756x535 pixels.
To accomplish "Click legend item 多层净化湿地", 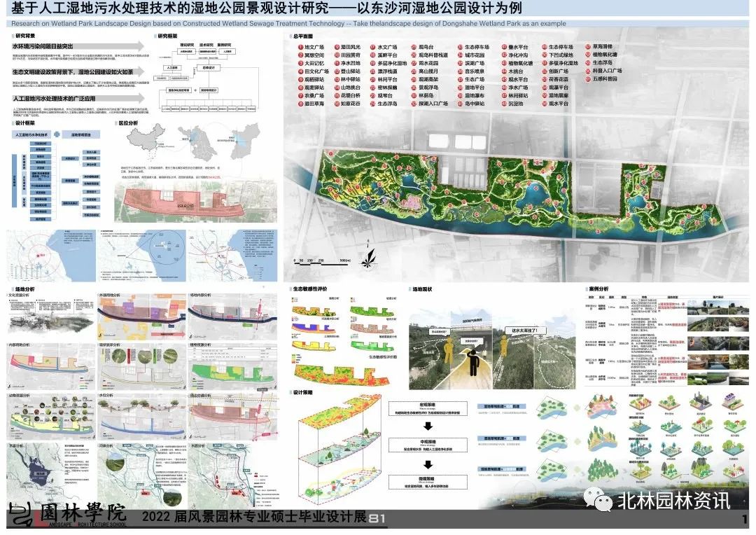I will click(x=389, y=63).
